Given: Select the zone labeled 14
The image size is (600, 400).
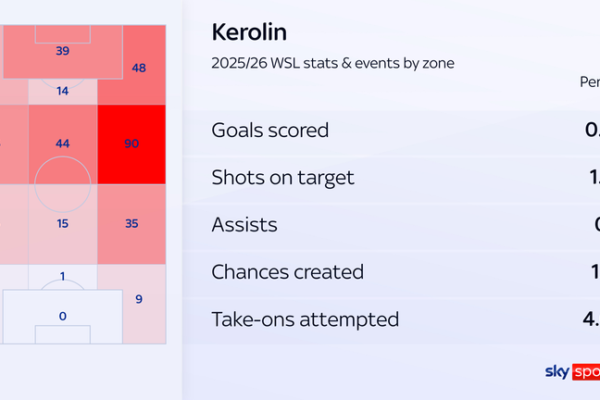Looking at the screenshot, I should 63,91.
